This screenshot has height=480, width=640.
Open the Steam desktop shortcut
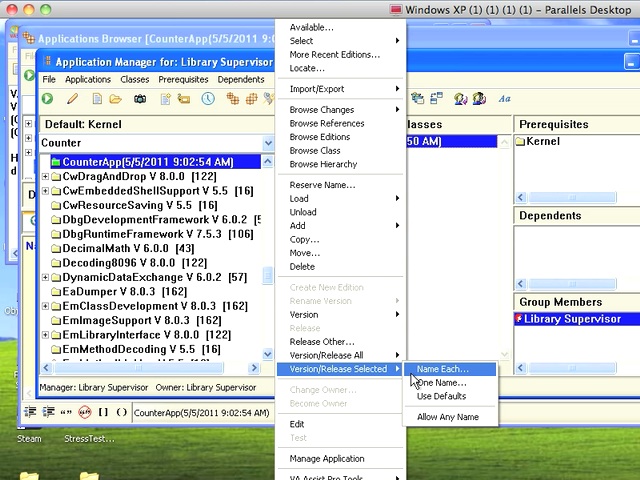point(29,439)
